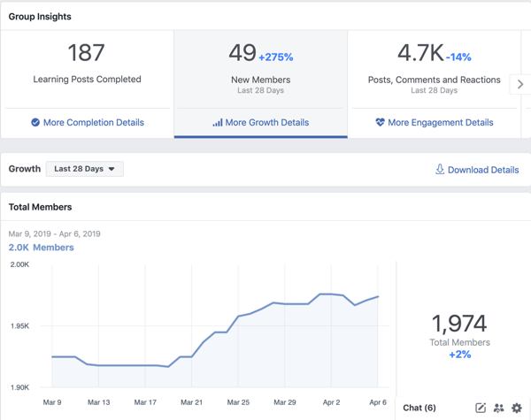This screenshot has width=531, height=420.
Task: Click the download icon next to Download Details
Action: (440, 169)
